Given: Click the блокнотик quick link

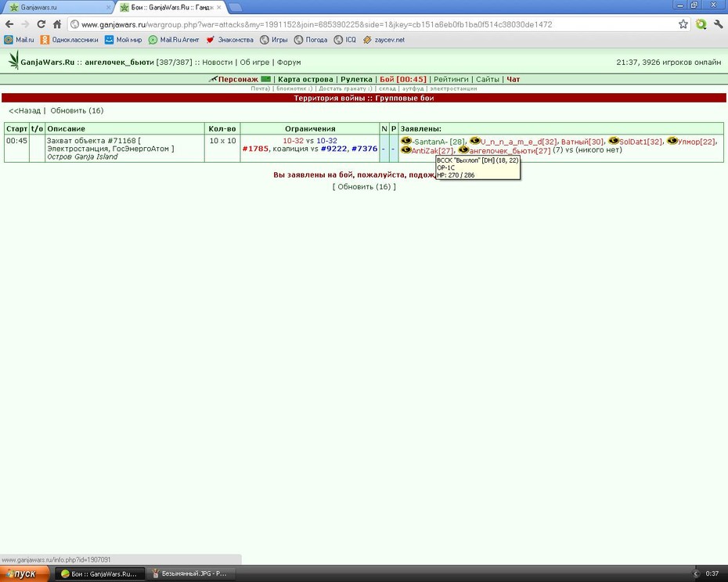Looking at the screenshot, I should 294,88.
